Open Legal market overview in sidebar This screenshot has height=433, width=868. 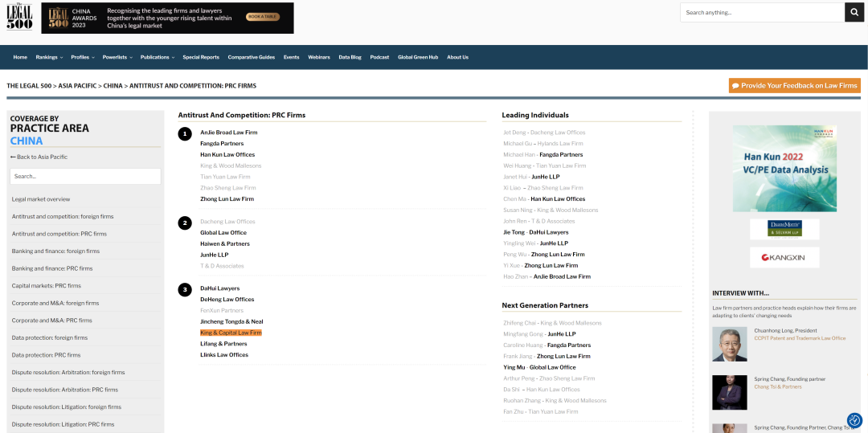point(41,199)
